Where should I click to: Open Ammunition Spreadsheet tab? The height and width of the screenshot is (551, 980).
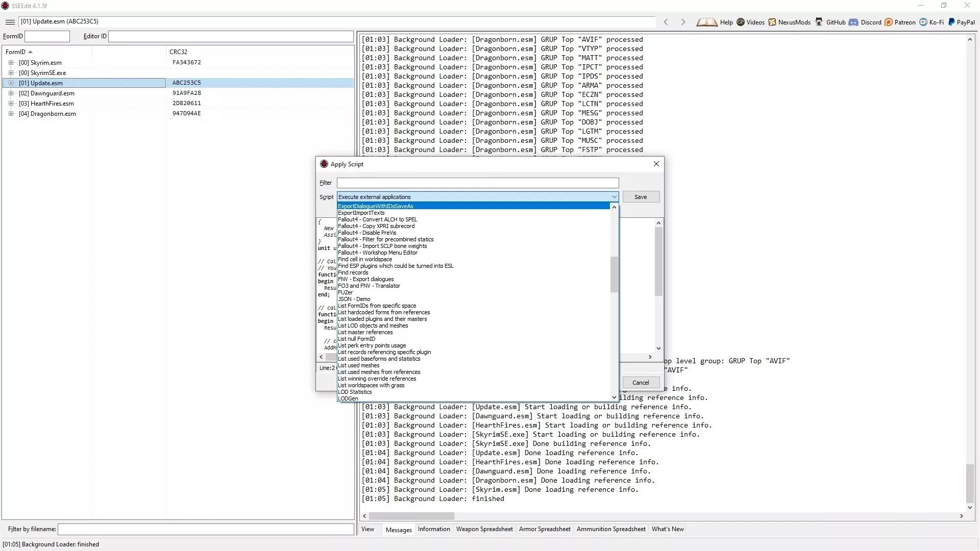(x=611, y=529)
